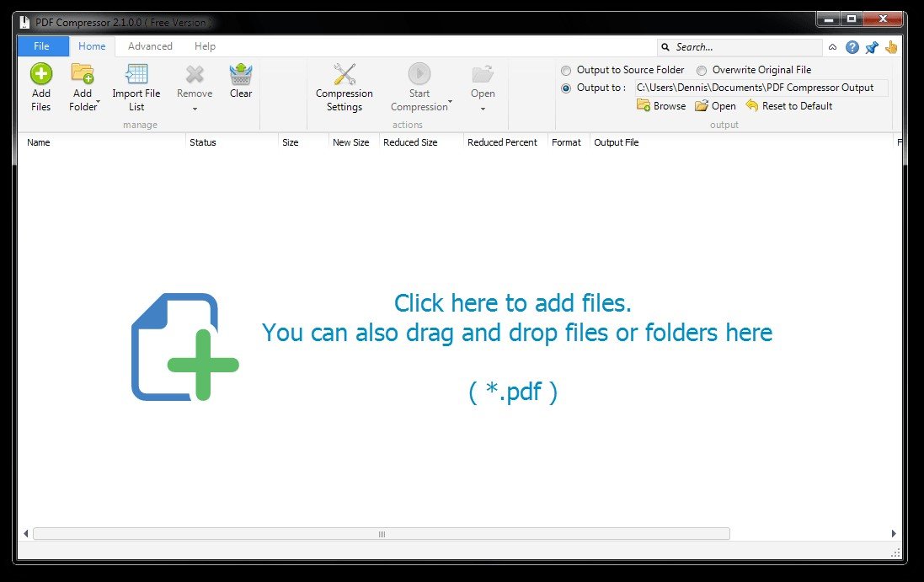Open the File menu
924x582 pixels.
click(43, 46)
